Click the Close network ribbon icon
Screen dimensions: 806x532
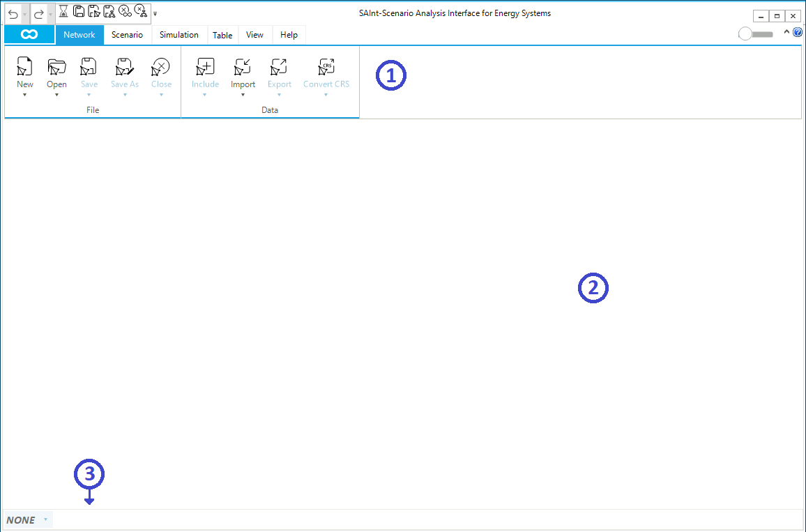[161, 67]
